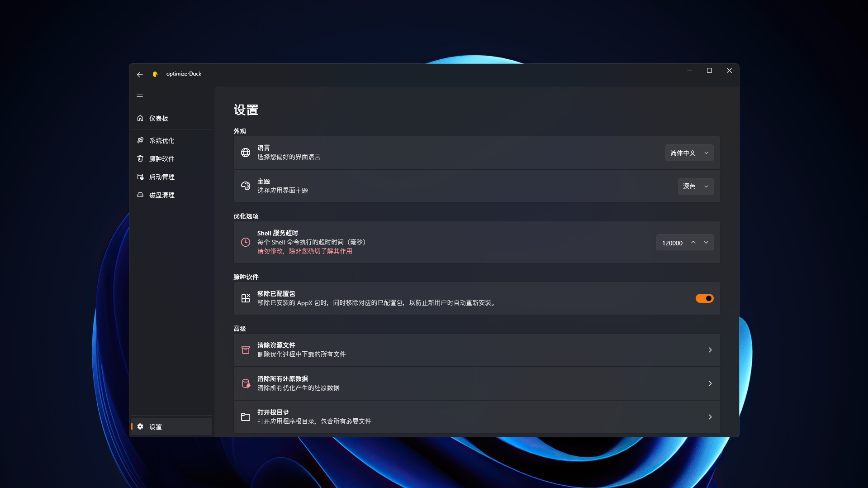The image size is (868, 488).
Task: Click the 120000 timeout input field
Action: click(673, 243)
